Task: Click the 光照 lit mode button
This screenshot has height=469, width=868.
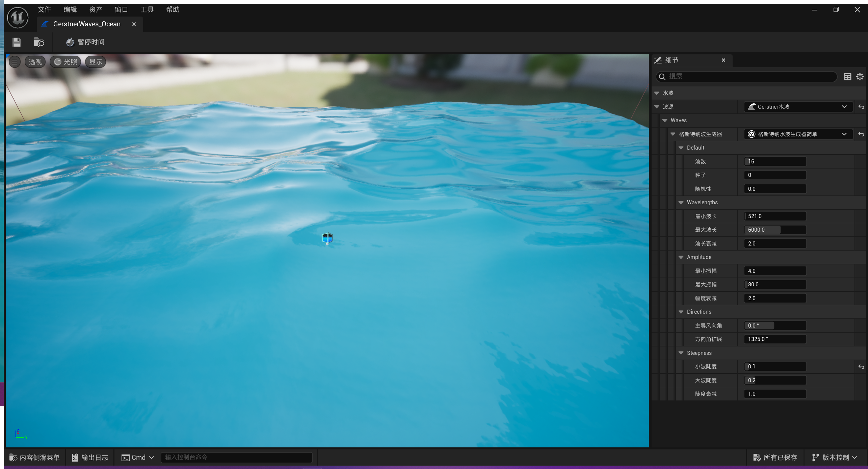Action: [65, 62]
